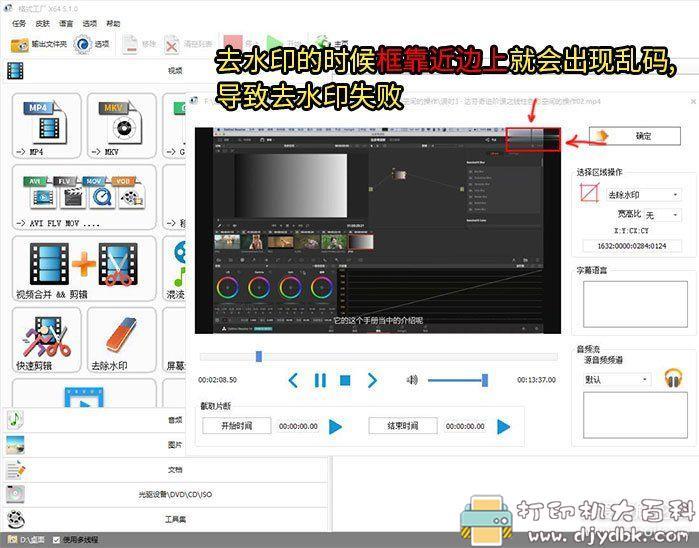
Task: Select the -> MP4 conversion tile
Action: click(x=46, y=126)
